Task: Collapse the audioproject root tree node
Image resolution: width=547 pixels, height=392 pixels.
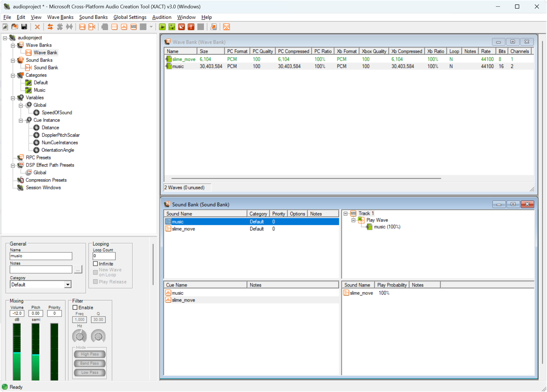Action: 5,38
